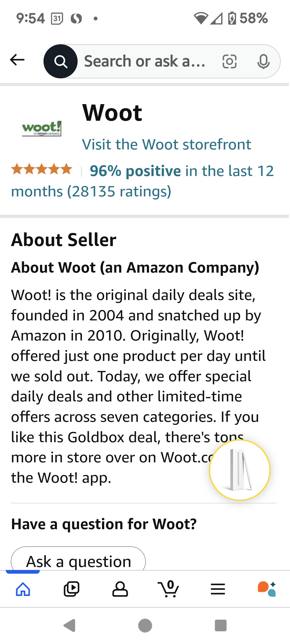Tap Android recent apps square button
The image size is (290, 644).
tap(221, 626)
